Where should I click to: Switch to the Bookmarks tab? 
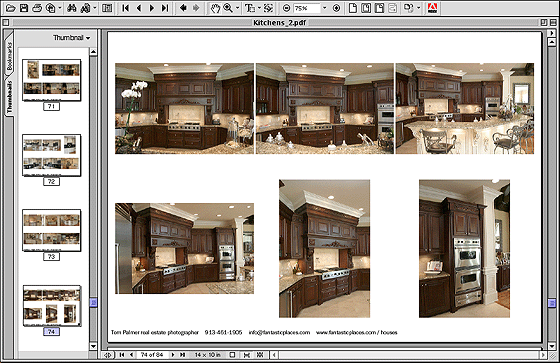click(x=9, y=56)
